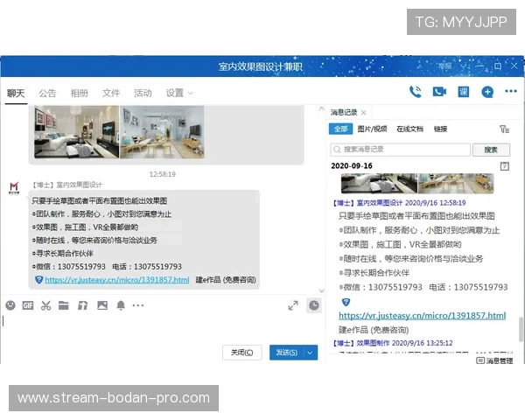Open dark room thumbnail in message records
The width and height of the screenshot is (525, 420).
[x=379, y=183]
